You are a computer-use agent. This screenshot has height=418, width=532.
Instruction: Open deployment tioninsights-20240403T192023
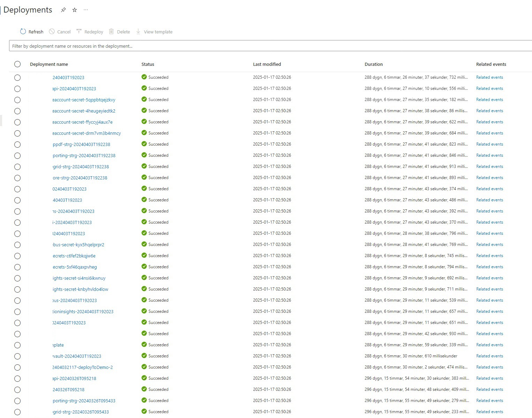(83, 311)
